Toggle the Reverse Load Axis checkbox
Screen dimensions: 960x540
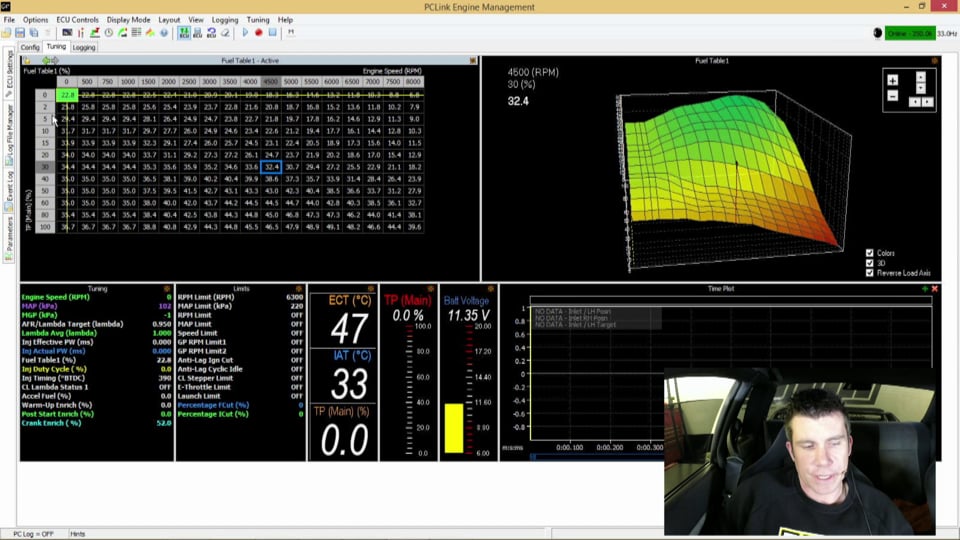click(x=869, y=272)
